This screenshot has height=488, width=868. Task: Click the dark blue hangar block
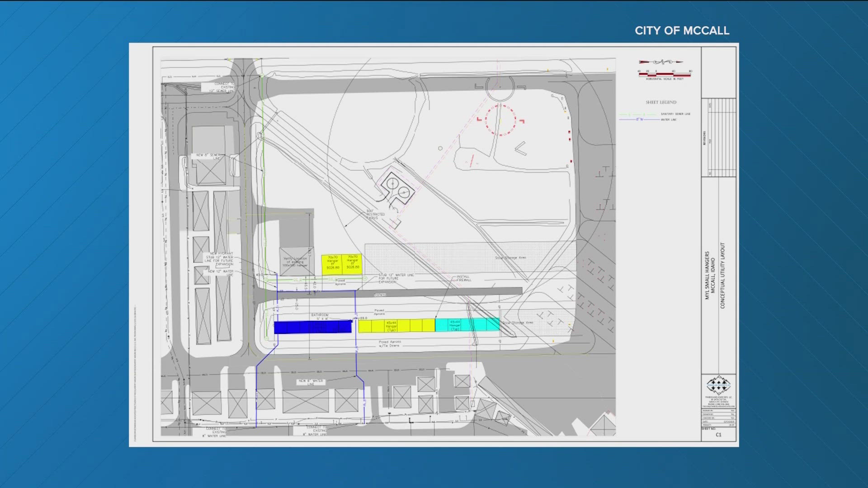[313, 327]
